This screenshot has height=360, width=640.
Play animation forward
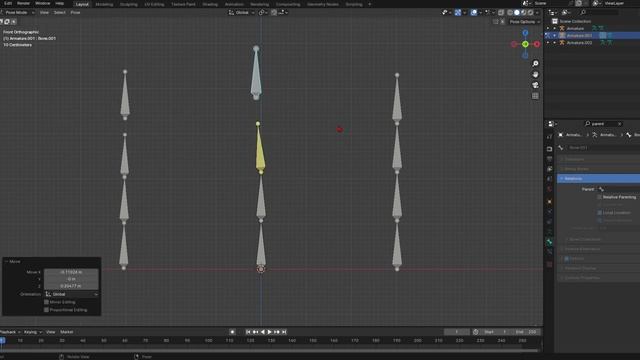(269, 332)
